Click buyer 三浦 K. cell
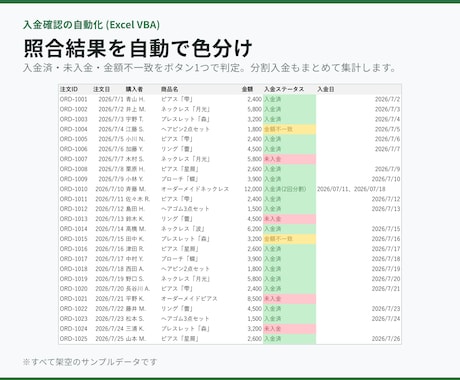This screenshot has width=460, height=380. (135, 329)
